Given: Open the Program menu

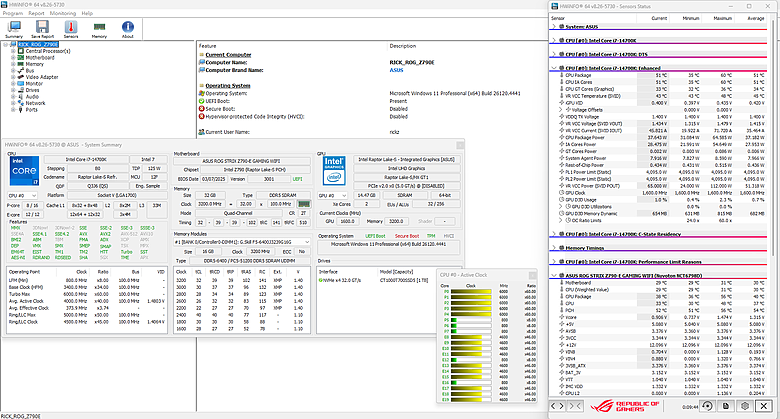Looking at the screenshot, I should [x=13, y=13].
